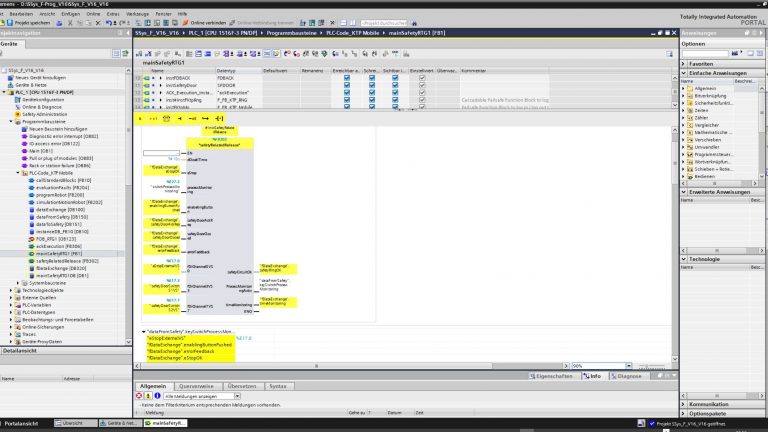Toggle Schreibbar checkbox for instSafetyDoor row
Screen dimensions: 768x432
372,85
